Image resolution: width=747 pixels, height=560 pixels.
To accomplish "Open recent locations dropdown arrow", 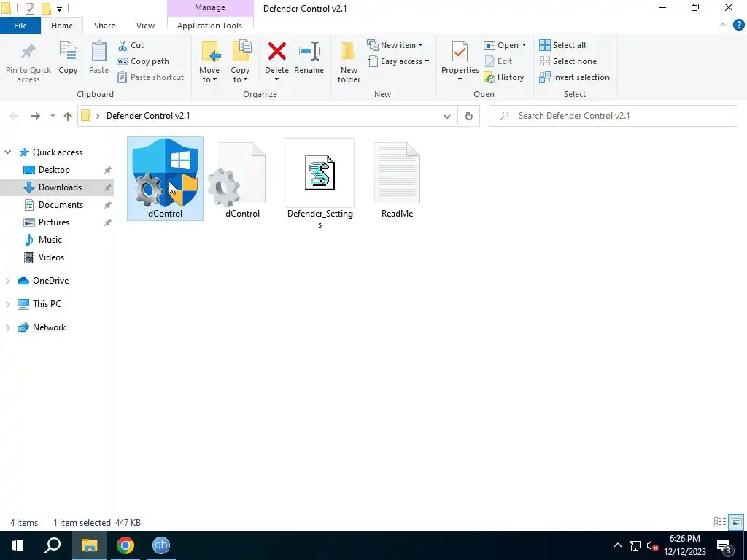I will 53,116.
